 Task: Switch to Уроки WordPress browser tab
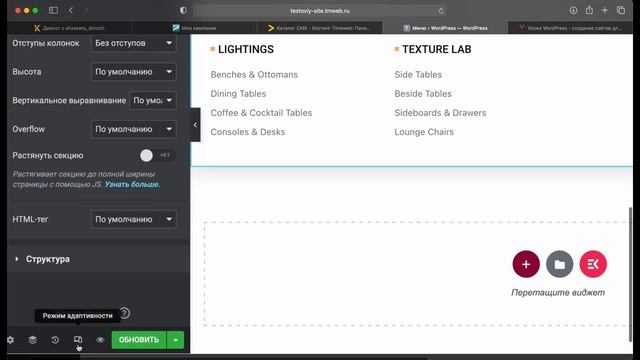pos(571,28)
